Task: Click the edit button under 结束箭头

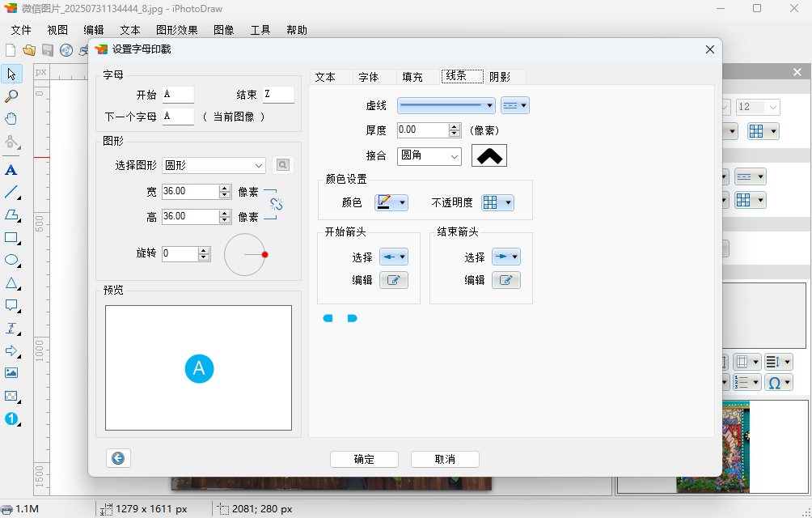Action: (x=506, y=280)
